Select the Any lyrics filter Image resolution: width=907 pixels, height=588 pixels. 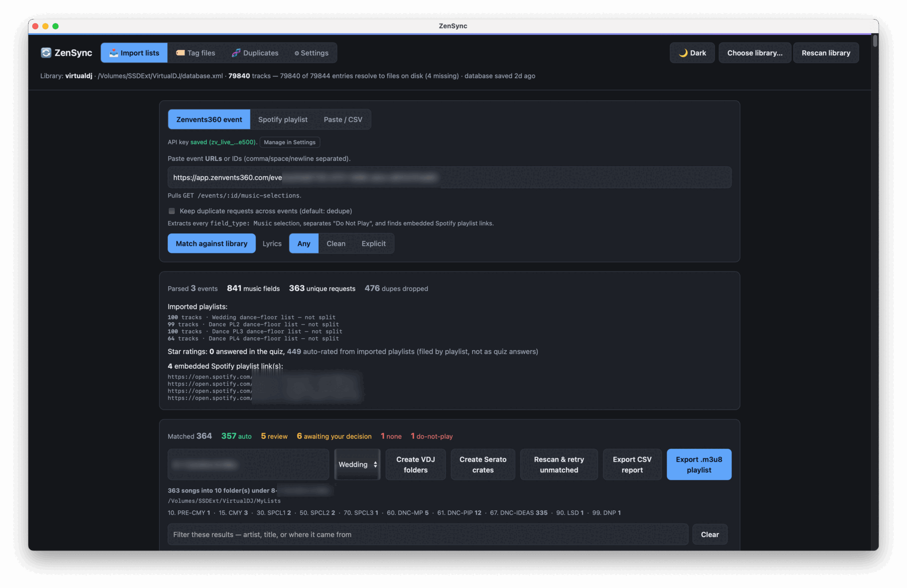point(304,243)
